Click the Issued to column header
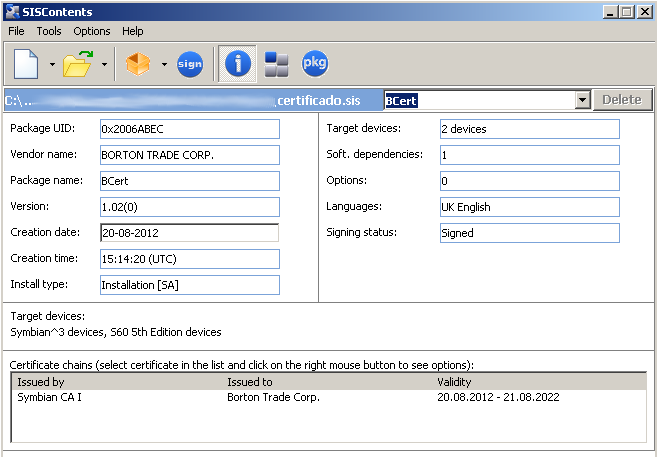 tap(250, 382)
